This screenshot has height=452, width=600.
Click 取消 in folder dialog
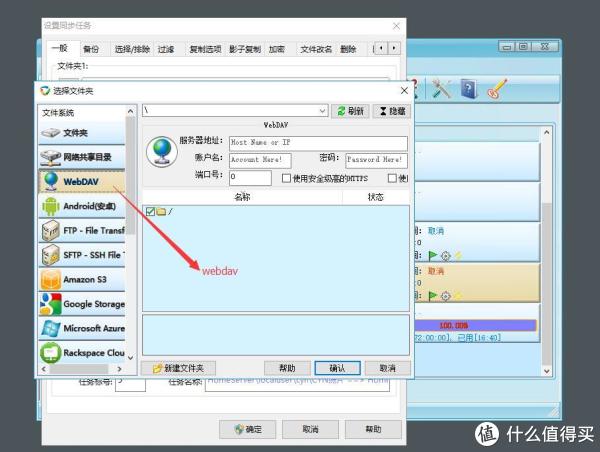pos(388,368)
